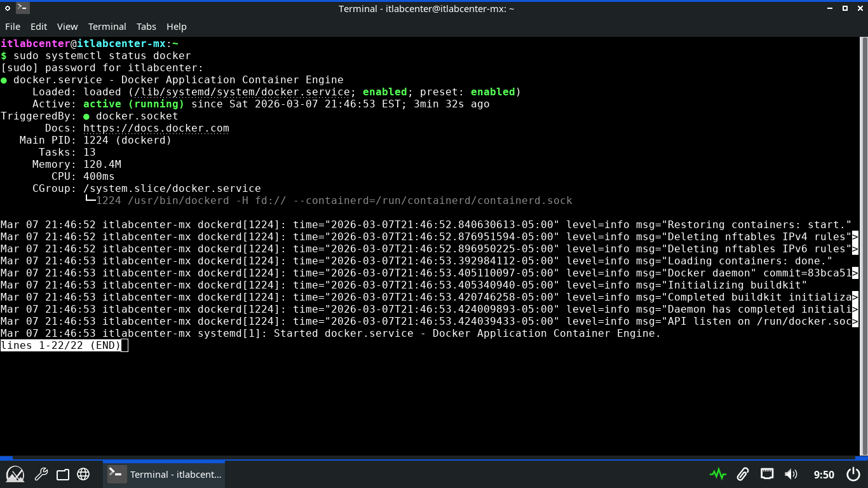Click the green system monitor tray icon
This screenshot has width=868, height=488.
click(718, 474)
